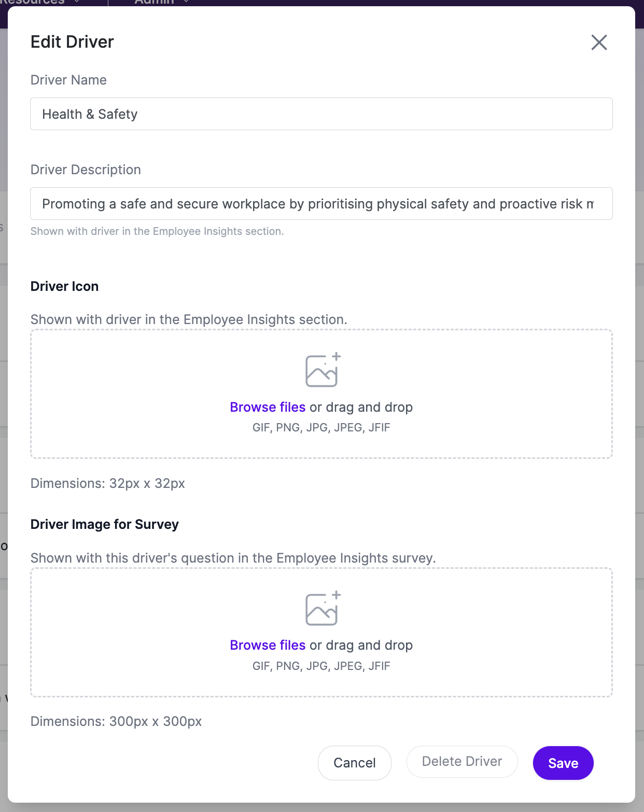Click the file formats text in Driver Icon dropzone
This screenshot has width=644, height=812.
[321, 428]
